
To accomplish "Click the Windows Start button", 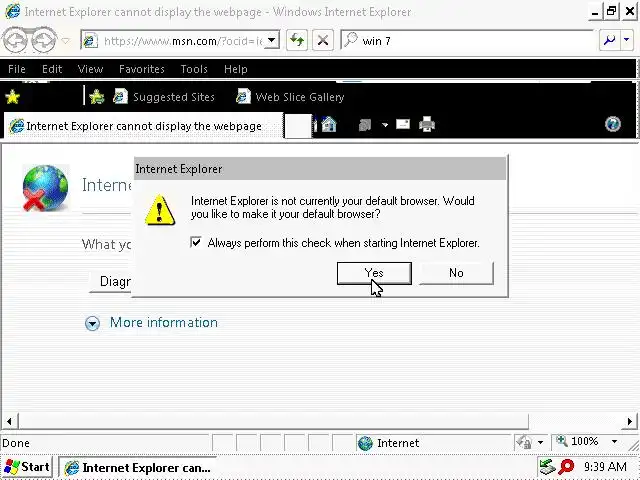I will coord(27,467).
